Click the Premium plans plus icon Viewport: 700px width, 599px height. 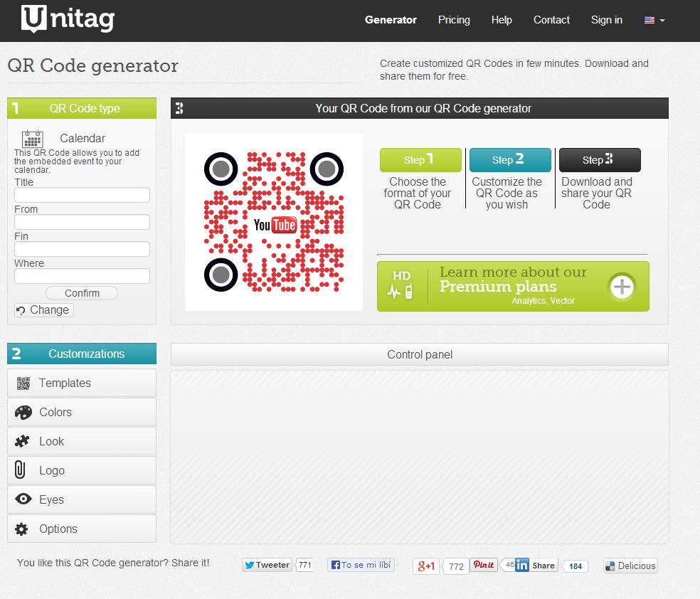click(x=622, y=287)
